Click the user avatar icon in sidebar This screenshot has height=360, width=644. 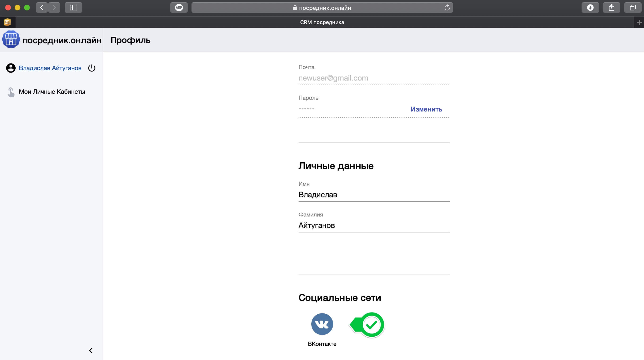(11, 68)
